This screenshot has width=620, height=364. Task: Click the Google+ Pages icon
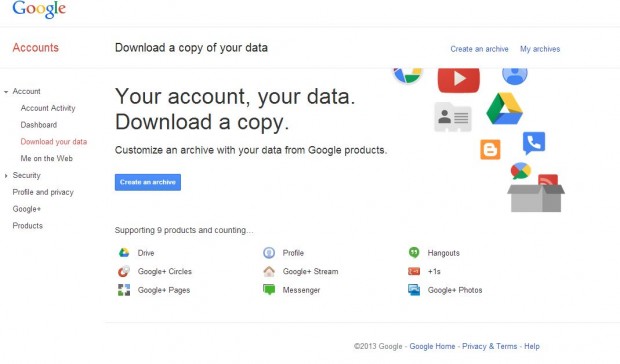[124, 290]
